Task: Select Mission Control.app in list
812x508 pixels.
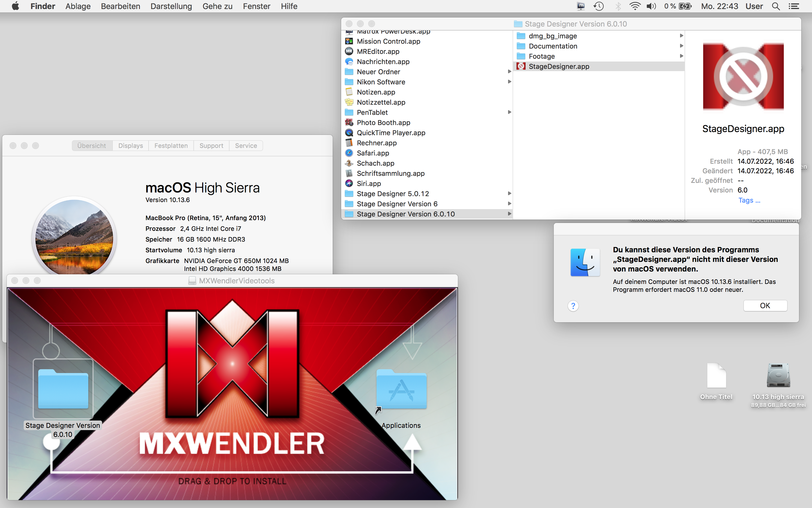Action: 427,41
